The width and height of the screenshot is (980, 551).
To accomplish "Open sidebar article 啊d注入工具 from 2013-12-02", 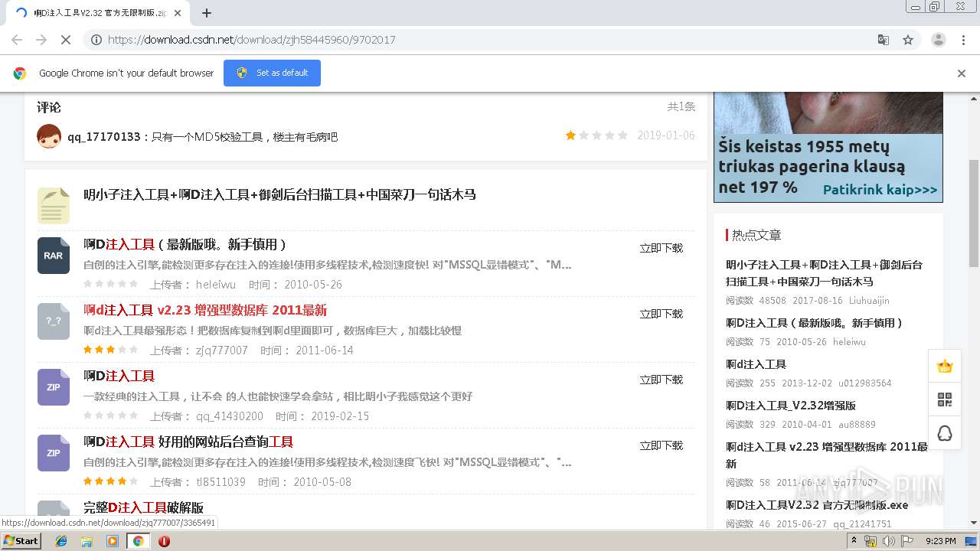I will point(756,364).
